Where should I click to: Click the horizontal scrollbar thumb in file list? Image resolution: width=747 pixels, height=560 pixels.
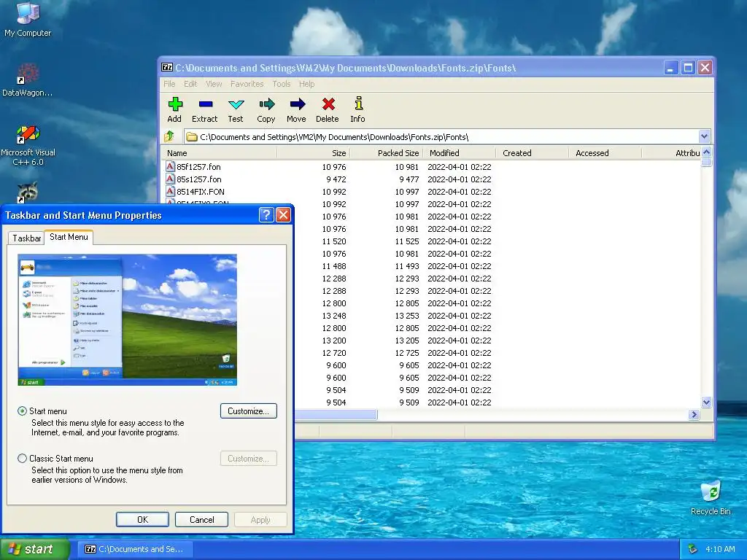coord(336,415)
